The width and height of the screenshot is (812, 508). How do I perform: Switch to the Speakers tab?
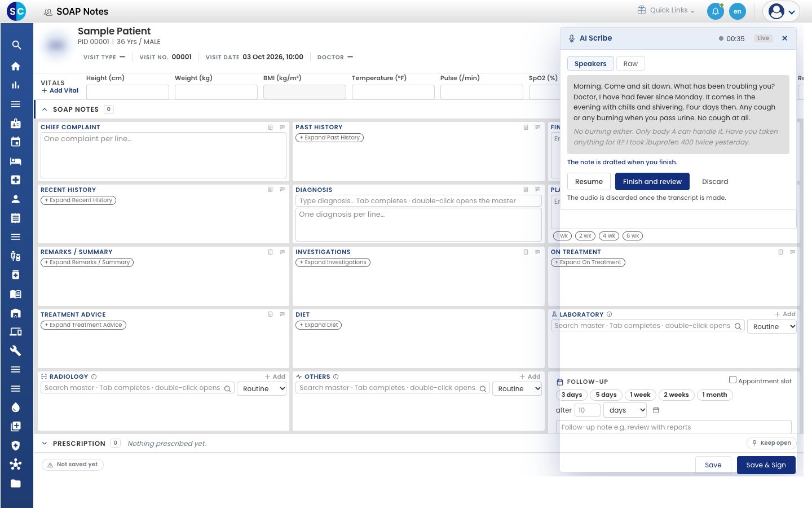point(590,64)
